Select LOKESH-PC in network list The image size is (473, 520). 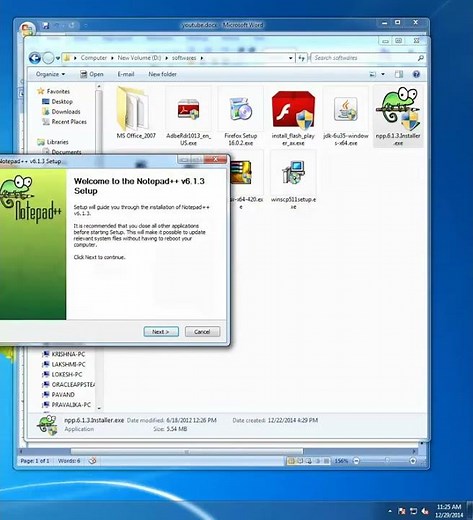[x=67, y=374]
